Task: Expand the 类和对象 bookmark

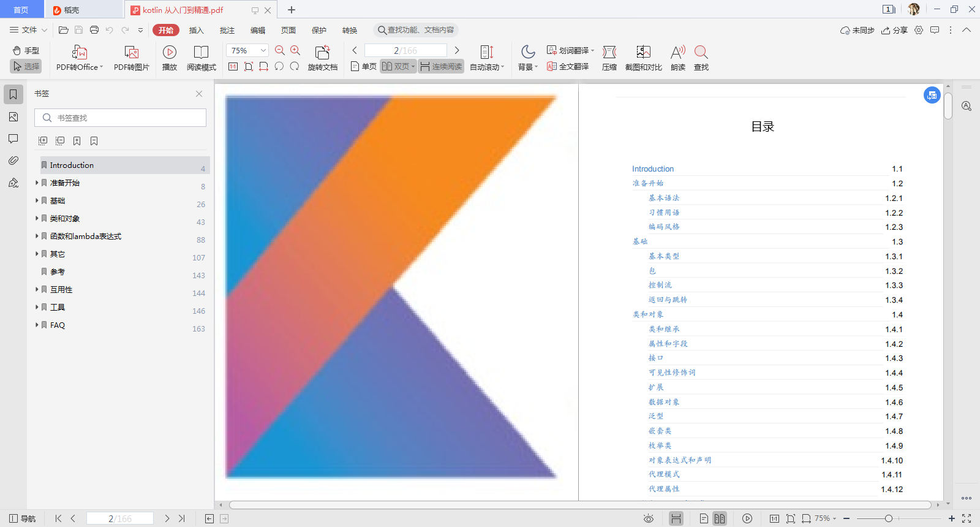Action: pos(37,218)
